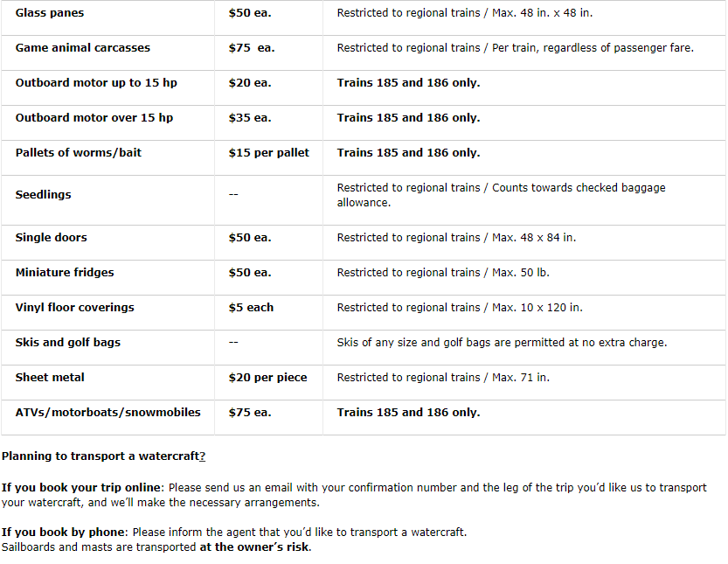Click "Vinyl floor coverings" item text
This screenshot has width=728, height=564.
[x=76, y=308]
